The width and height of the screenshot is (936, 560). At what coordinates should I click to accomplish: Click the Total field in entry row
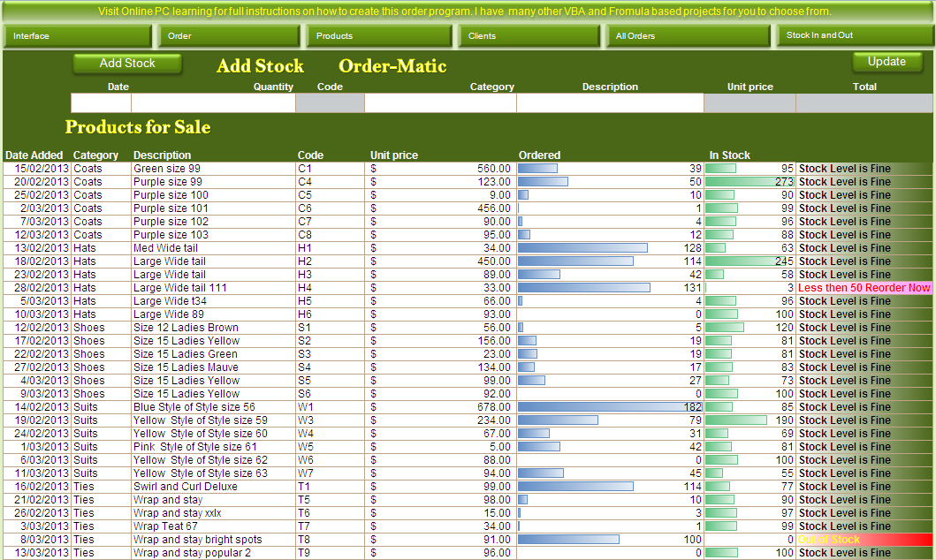coord(864,103)
